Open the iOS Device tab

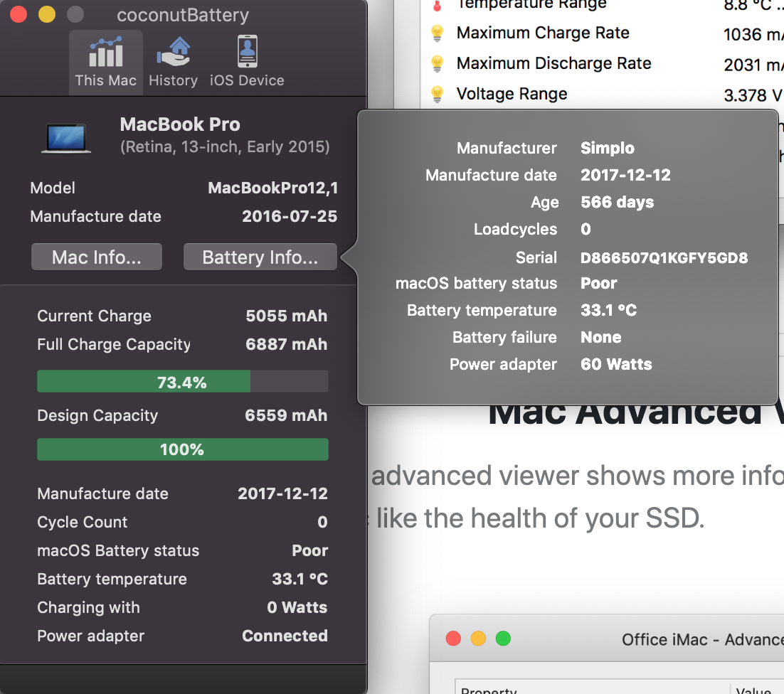pos(247,62)
